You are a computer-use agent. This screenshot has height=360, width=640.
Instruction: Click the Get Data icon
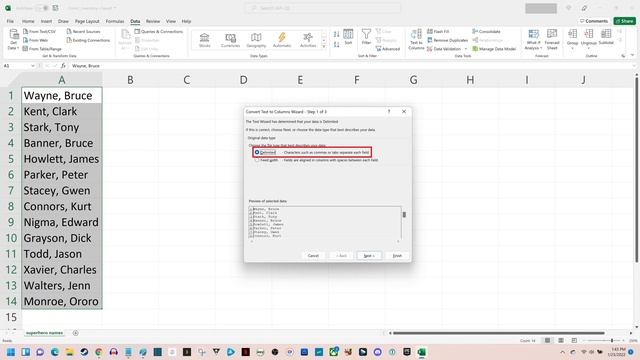pos(13,40)
